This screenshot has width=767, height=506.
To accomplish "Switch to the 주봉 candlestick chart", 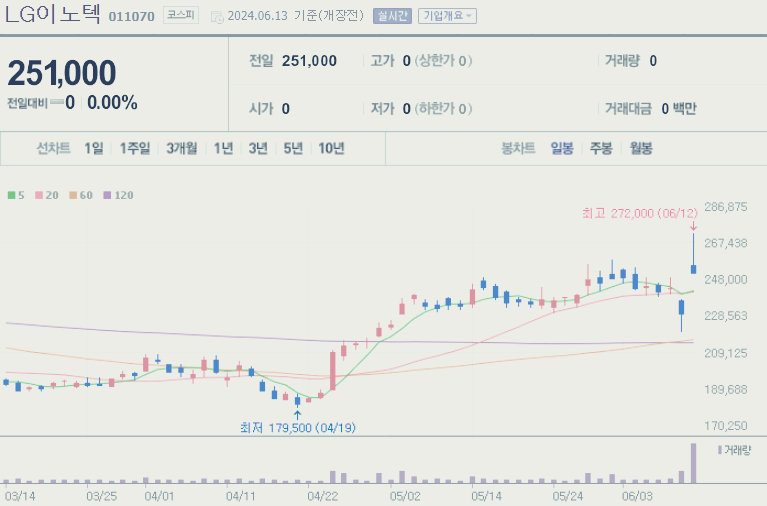I will tap(601, 148).
